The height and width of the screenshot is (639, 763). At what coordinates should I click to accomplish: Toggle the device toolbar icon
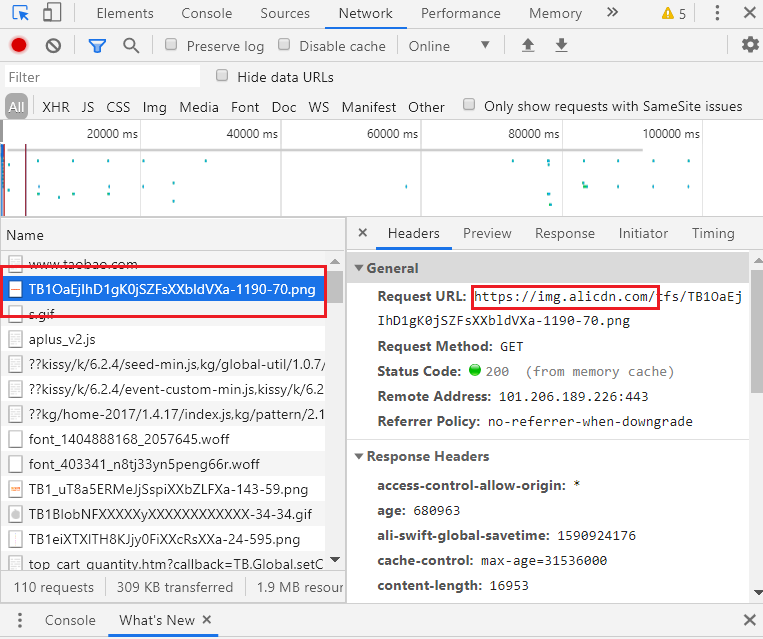(x=51, y=13)
